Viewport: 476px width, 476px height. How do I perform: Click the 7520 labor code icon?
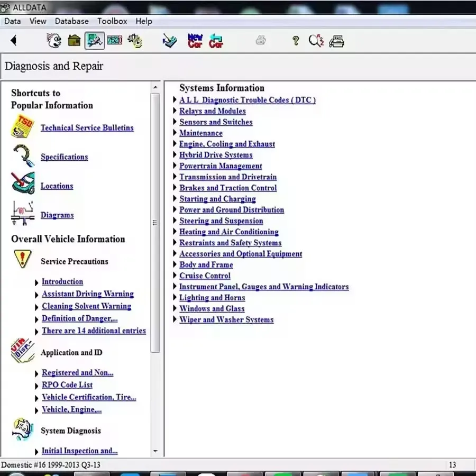114,41
